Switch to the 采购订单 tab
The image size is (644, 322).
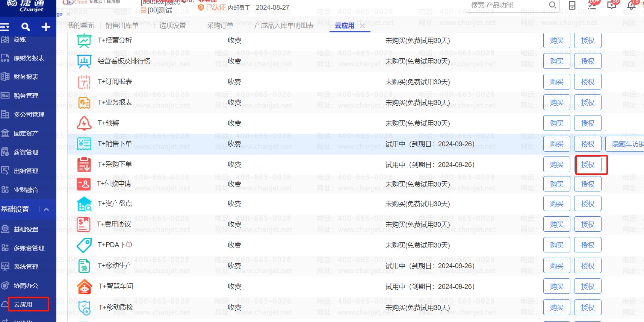coord(220,26)
